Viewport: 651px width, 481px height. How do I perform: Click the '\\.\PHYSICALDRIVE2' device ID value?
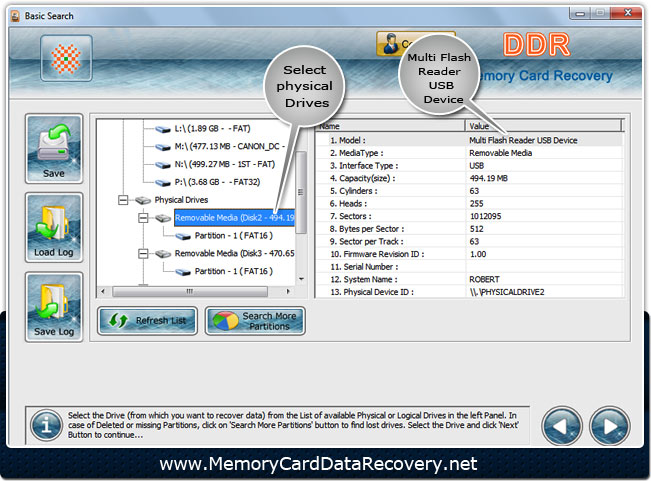(507, 292)
